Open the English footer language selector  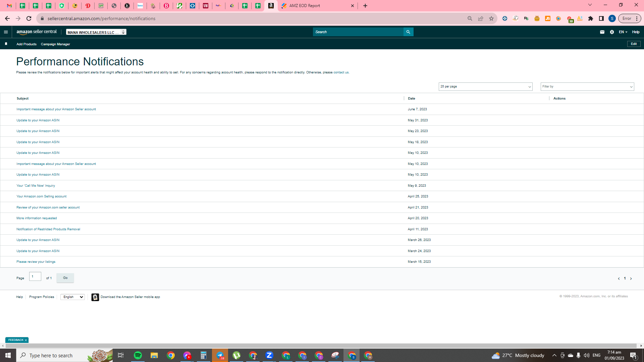(72, 297)
